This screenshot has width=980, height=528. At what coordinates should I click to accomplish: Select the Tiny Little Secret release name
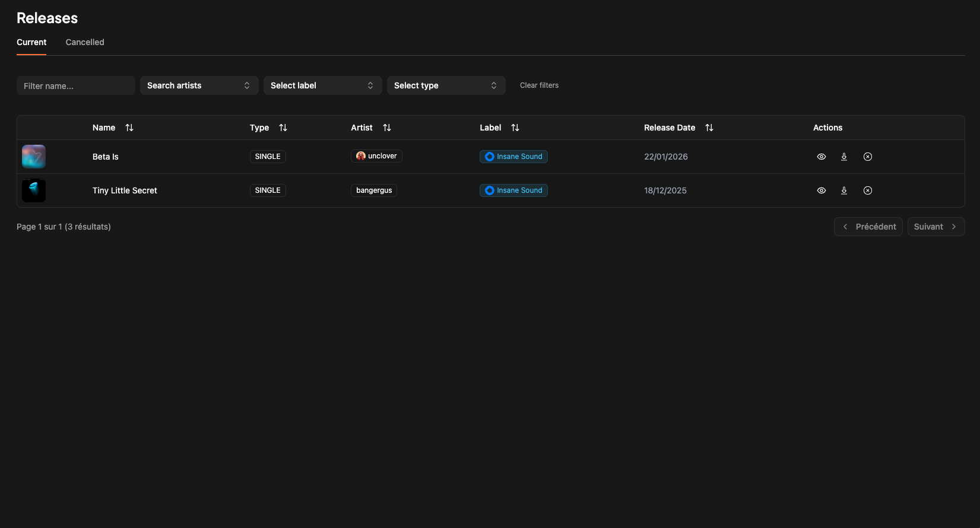[125, 190]
